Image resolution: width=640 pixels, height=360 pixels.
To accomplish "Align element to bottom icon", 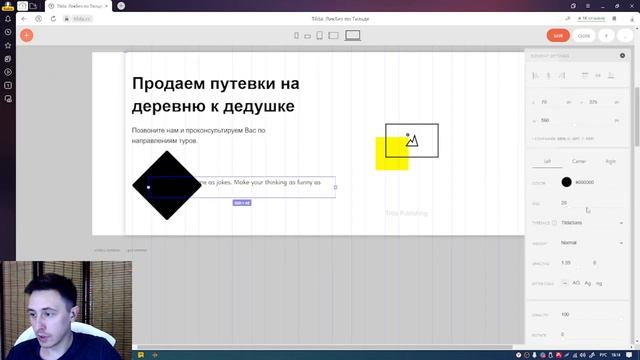I will pos(611,76).
